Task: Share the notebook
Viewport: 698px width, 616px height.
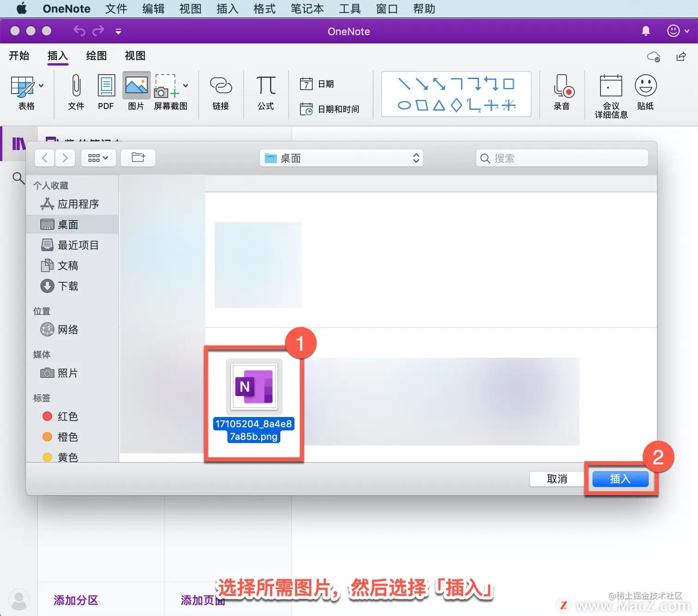Action: tap(681, 56)
